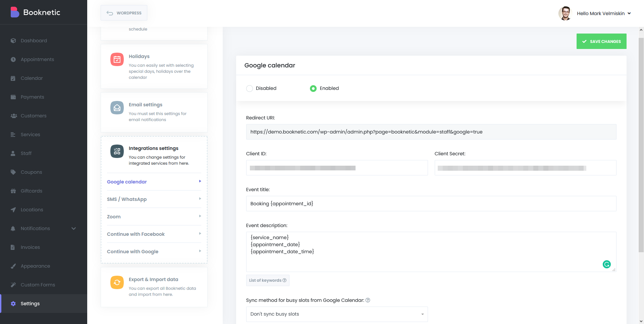Screen dimensions: 644x324
Task: Click the Payments card icon
Action: click(x=13, y=97)
